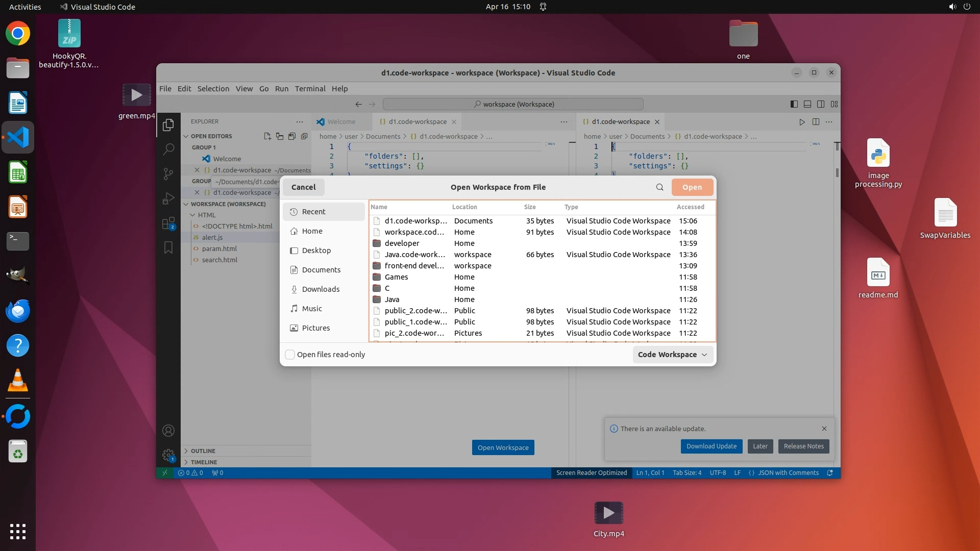Toggle the bottom panel layout icon
980x551 pixels.
click(807, 104)
